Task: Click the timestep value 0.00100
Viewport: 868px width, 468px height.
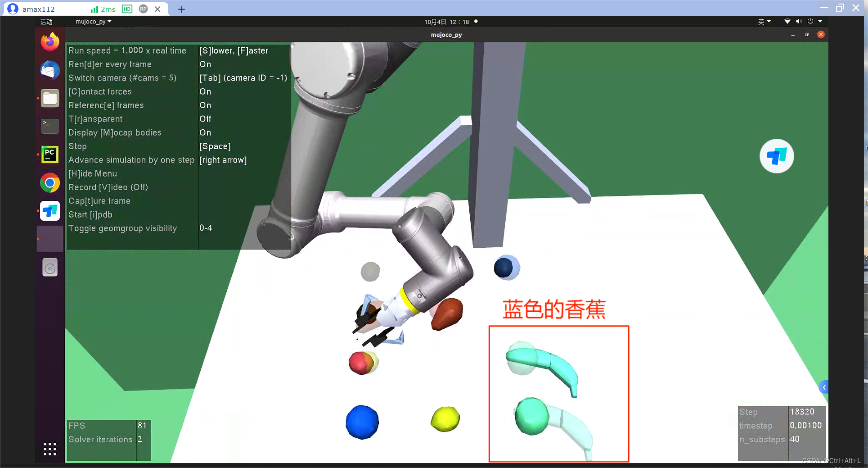Action: [x=805, y=426]
